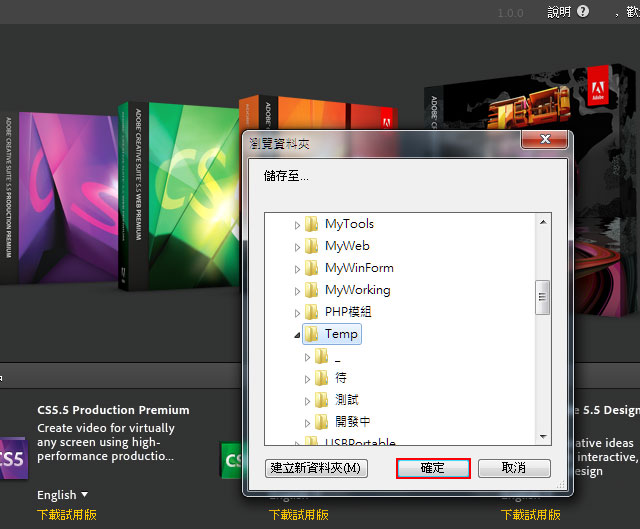
Task: Click the CS5.5 Production Premium title
Action: [113, 410]
